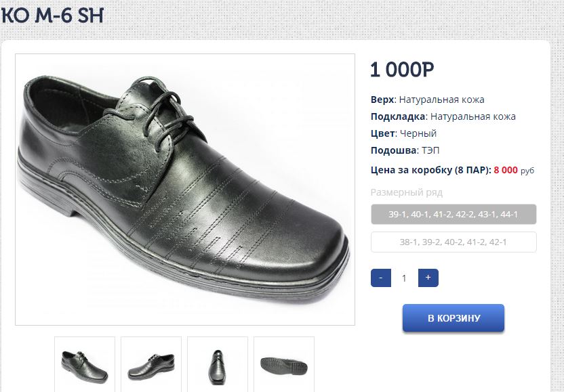Select size range 39-1, 40-1, 41-2, 42-2
The height and width of the screenshot is (392, 564).
click(454, 215)
